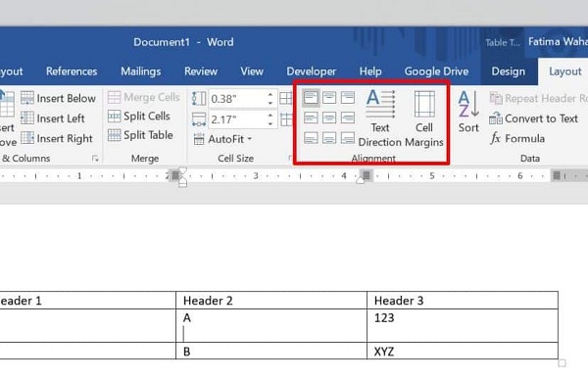Screen dimensions: 588x378
Task: Click the Header 3 table cell
Action: [x=463, y=301]
